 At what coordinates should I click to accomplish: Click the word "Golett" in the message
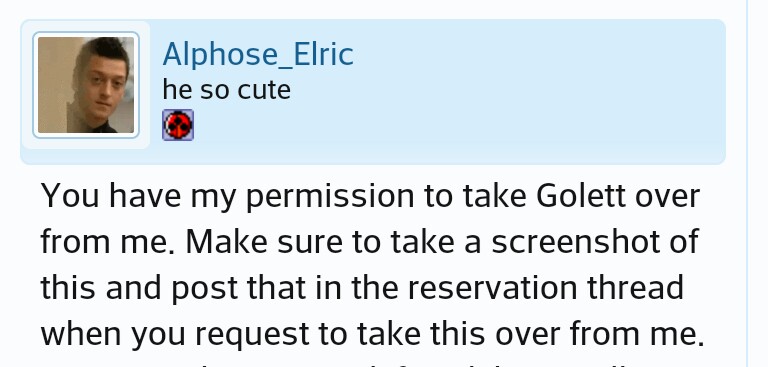(x=581, y=196)
